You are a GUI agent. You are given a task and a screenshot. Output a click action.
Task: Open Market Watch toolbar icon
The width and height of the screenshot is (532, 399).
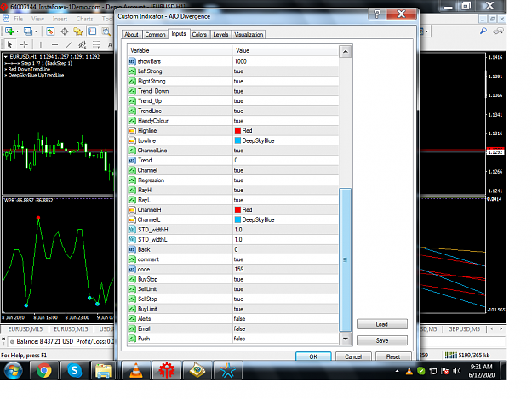click(x=50, y=31)
